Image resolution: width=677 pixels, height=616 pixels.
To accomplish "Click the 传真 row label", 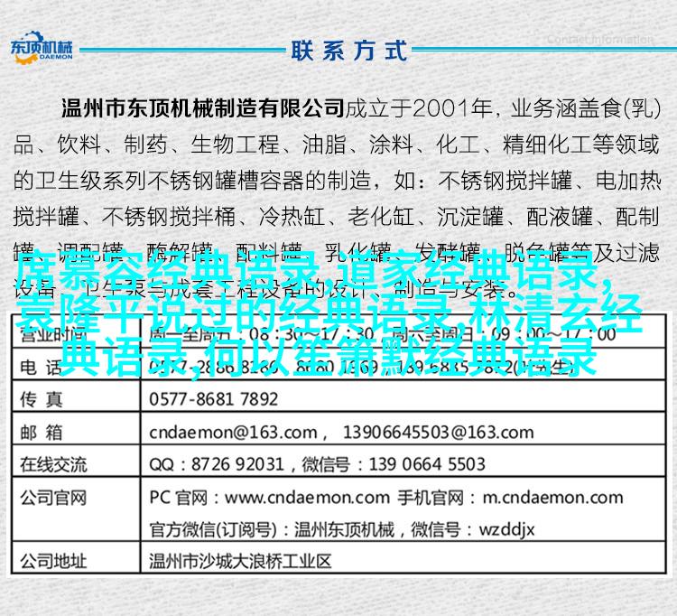I will 42,398.
